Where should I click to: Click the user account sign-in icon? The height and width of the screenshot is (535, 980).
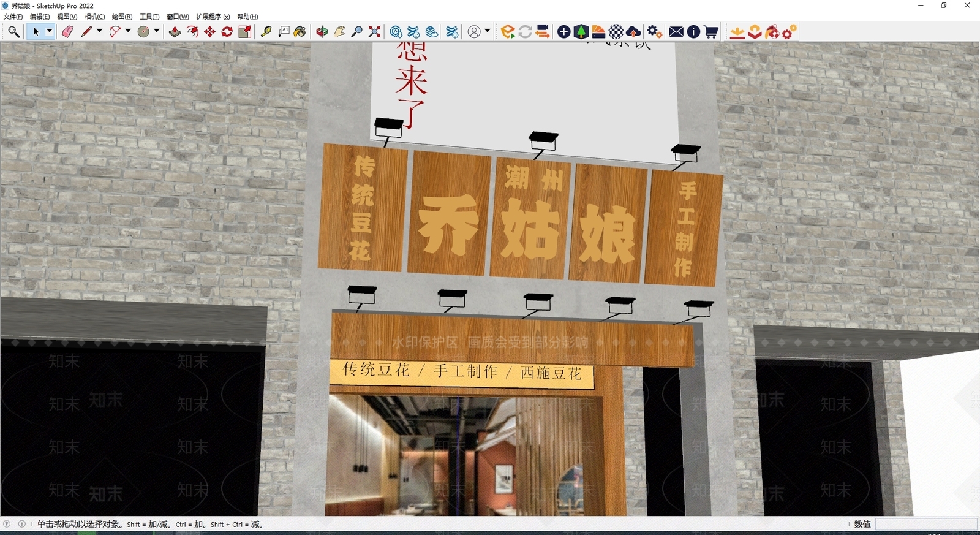pyautogui.click(x=474, y=32)
